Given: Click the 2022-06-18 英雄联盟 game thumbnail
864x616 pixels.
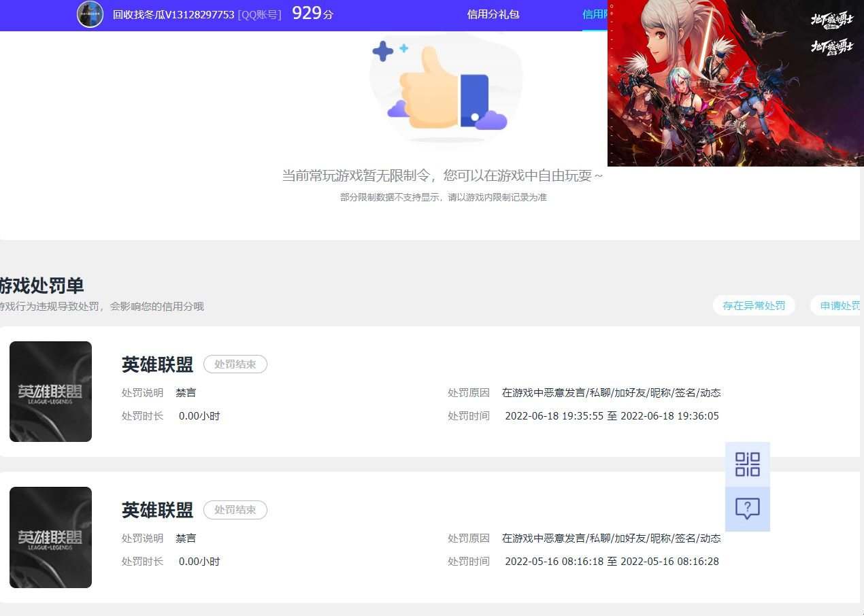Looking at the screenshot, I should coord(50,392).
